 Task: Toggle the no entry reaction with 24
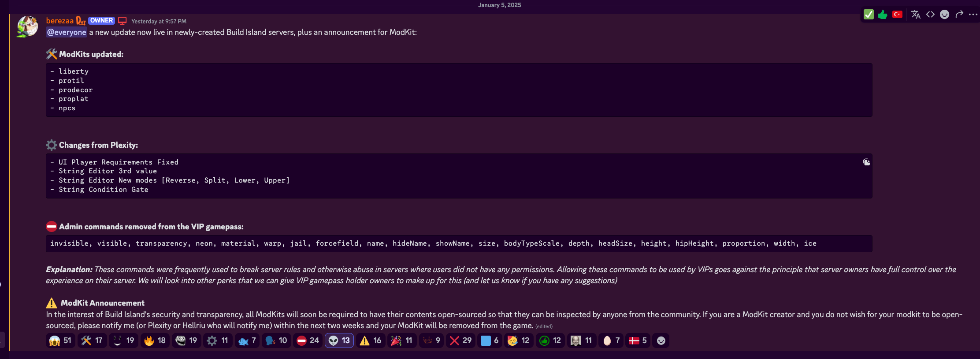(308, 340)
